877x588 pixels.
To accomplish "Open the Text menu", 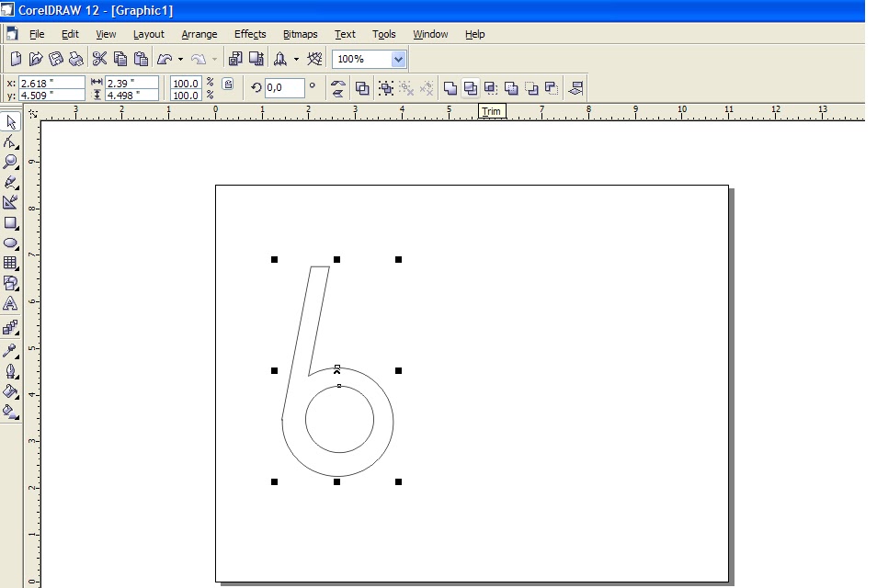I will coord(345,34).
